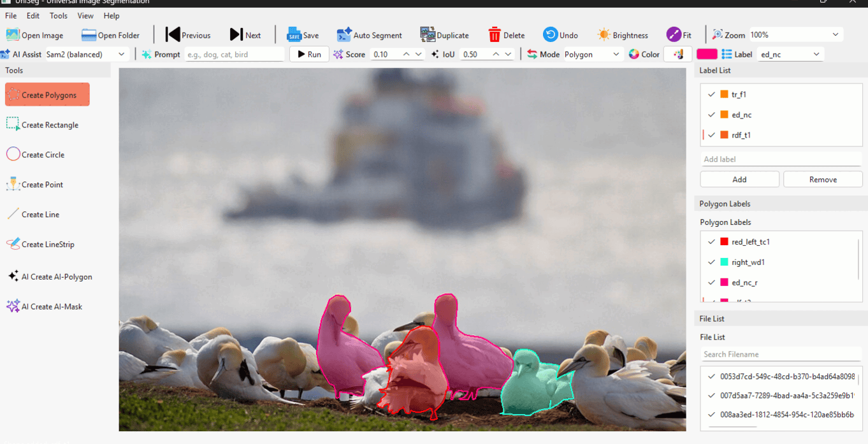
Task: Open the Tools menu
Action: pyautogui.click(x=58, y=16)
